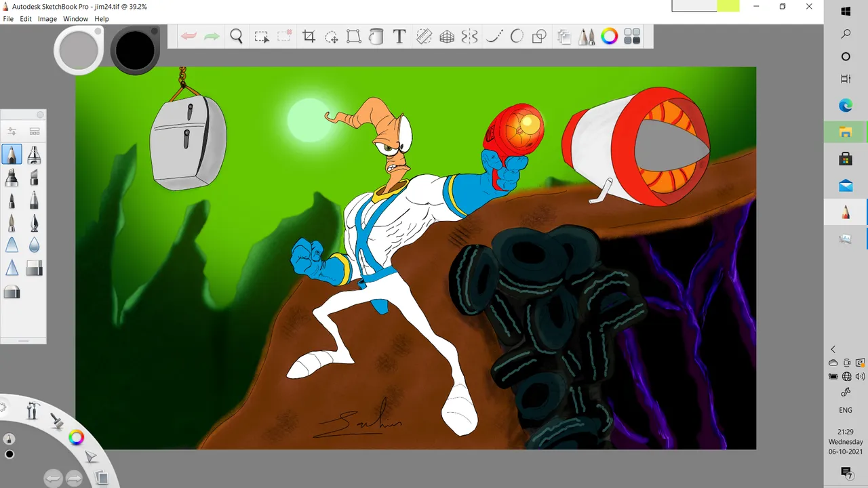Select the Hard Eraser in palette
The image size is (868, 488).
(34, 268)
